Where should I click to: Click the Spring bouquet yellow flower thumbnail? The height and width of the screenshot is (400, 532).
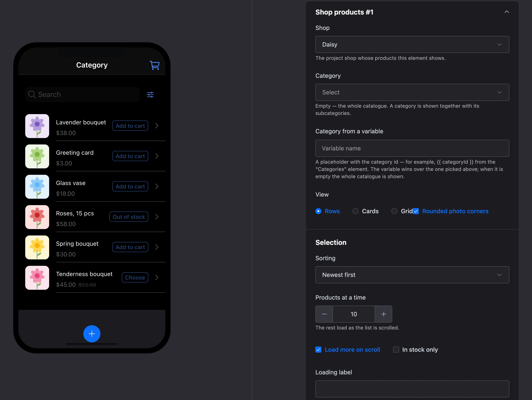(37, 247)
